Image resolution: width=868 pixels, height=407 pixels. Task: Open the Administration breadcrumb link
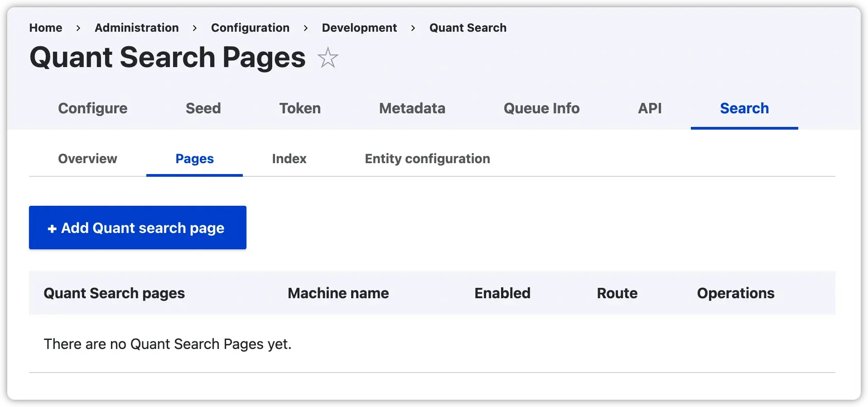136,28
